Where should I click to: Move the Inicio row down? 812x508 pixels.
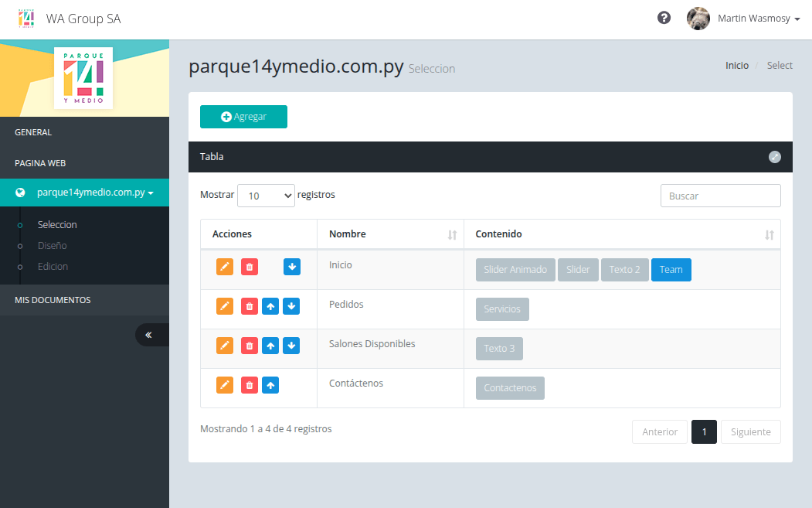point(292,267)
